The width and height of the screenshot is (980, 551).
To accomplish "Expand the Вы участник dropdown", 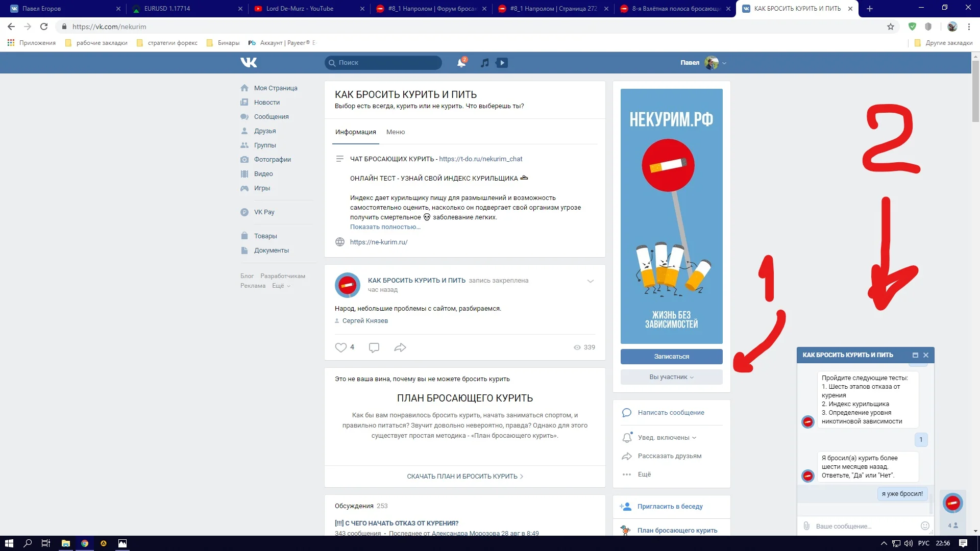I will click(671, 377).
